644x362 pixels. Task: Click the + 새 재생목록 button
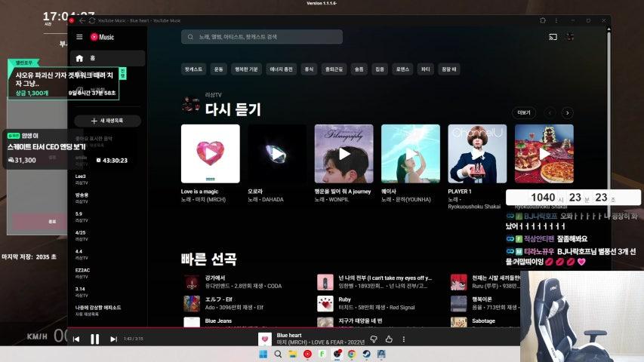pos(107,121)
